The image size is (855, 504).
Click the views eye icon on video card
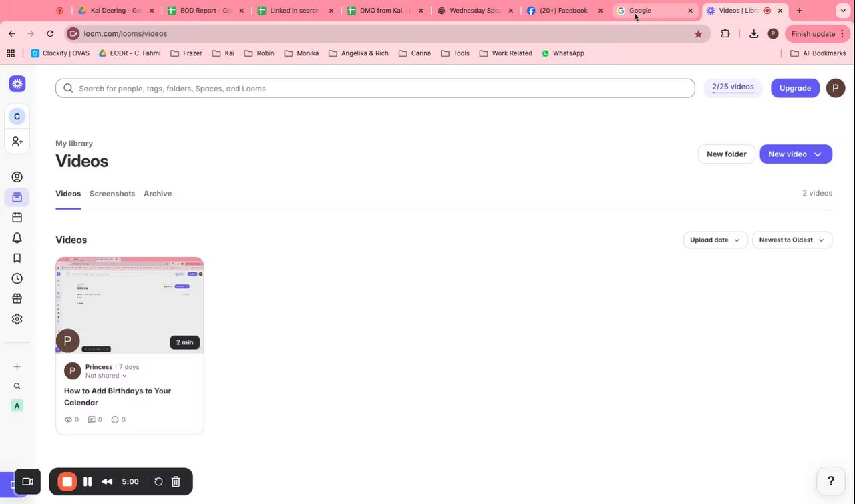click(x=68, y=419)
